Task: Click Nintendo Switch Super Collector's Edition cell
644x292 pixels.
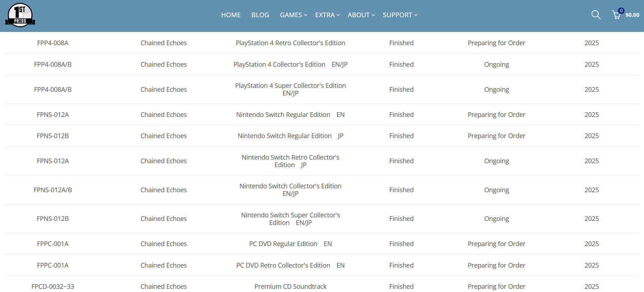Action: pyautogui.click(x=290, y=219)
